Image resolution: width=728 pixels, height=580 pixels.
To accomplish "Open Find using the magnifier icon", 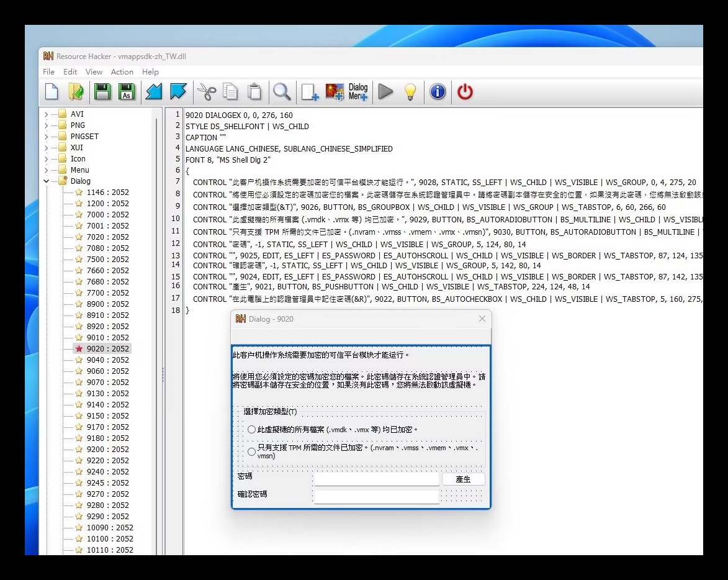I will [x=282, y=91].
